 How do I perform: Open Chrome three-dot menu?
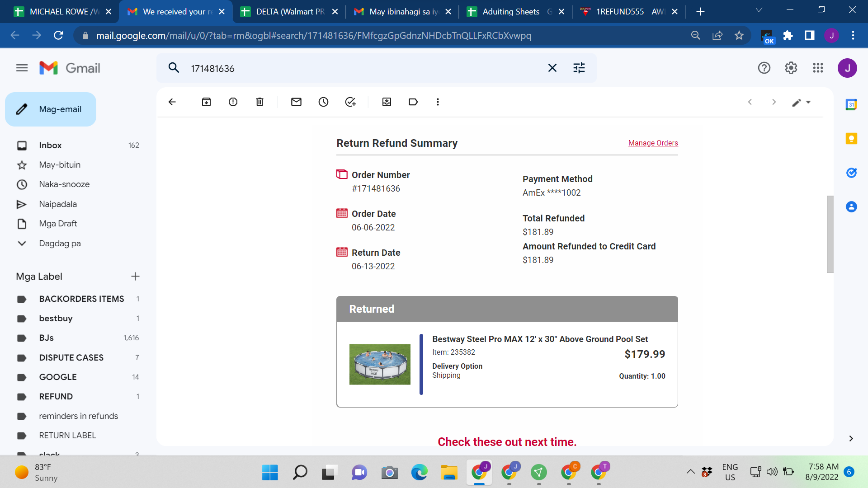click(x=853, y=35)
